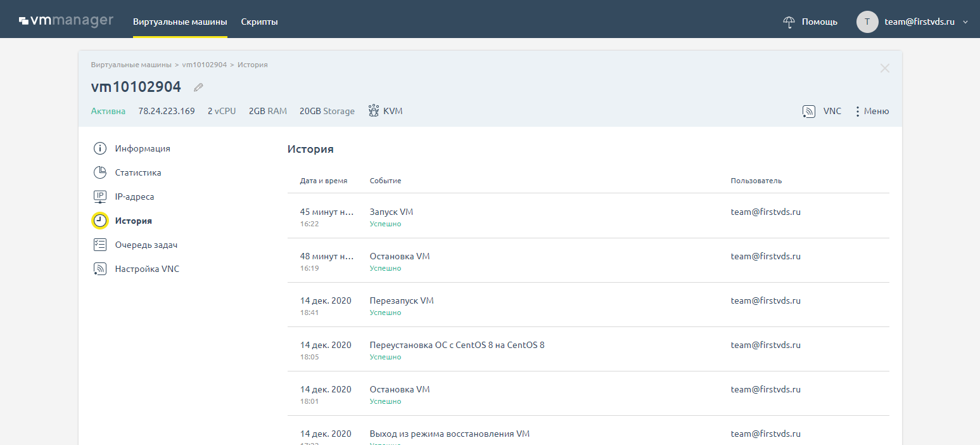Open VNC console via screen icon

tap(808, 112)
